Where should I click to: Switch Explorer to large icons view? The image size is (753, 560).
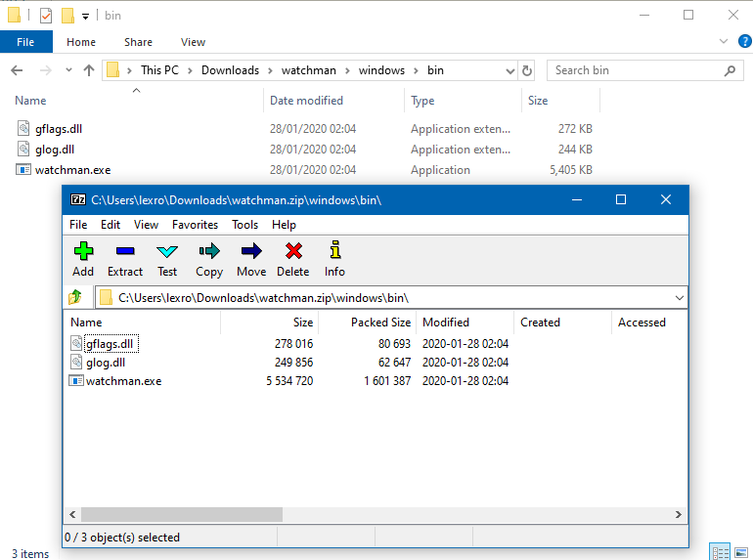(741, 552)
